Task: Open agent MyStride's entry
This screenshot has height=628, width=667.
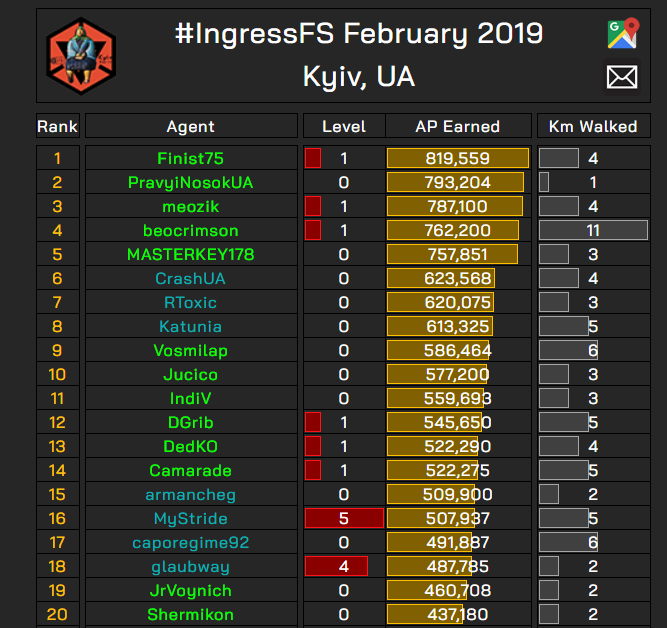Action: (x=191, y=518)
